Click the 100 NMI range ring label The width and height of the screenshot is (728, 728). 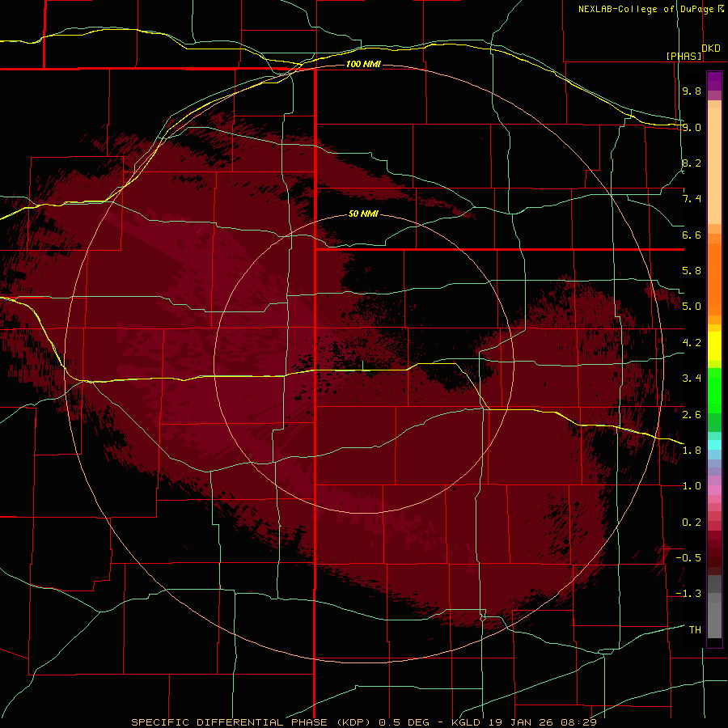click(363, 64)
